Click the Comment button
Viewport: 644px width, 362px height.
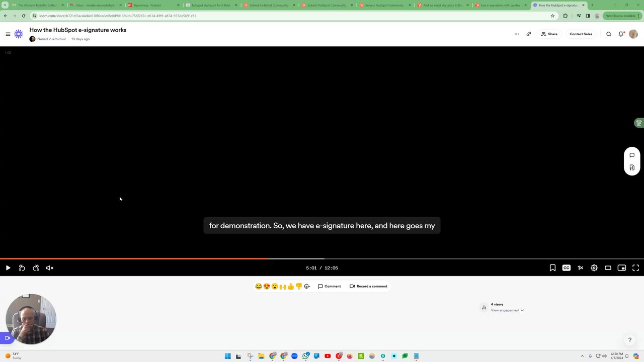[x=329, y=287]
